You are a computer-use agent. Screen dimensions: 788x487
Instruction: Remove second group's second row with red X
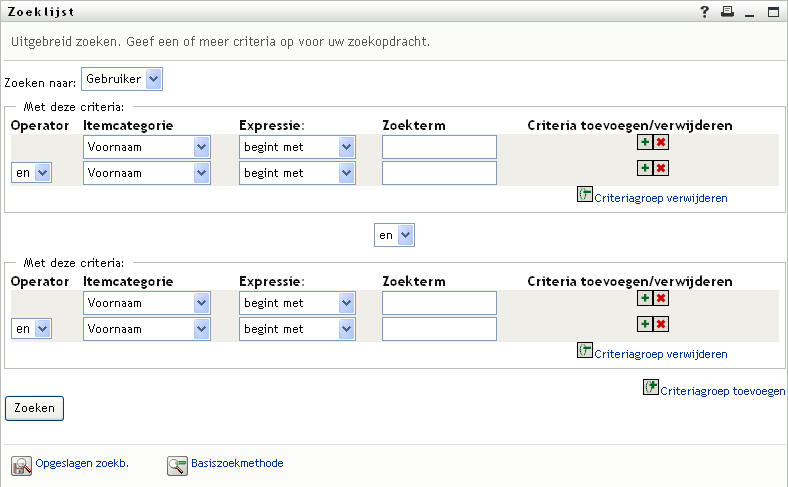point(661,324)
